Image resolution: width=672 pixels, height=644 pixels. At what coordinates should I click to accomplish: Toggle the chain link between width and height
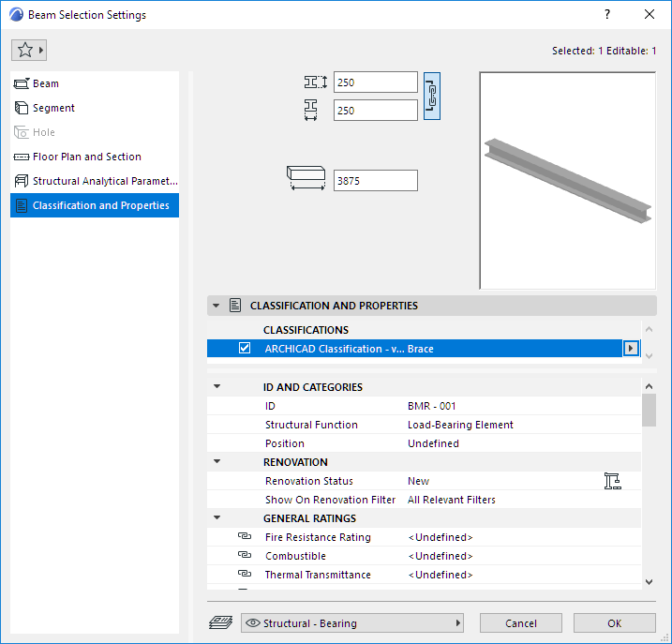[431, 96]
